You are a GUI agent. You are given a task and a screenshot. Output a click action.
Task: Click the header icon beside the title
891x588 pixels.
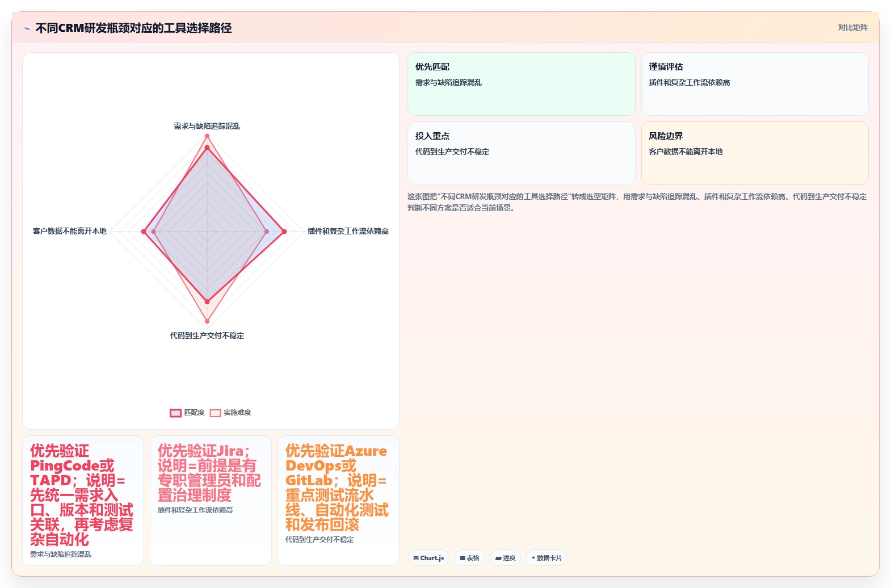[x=27, y=28]
